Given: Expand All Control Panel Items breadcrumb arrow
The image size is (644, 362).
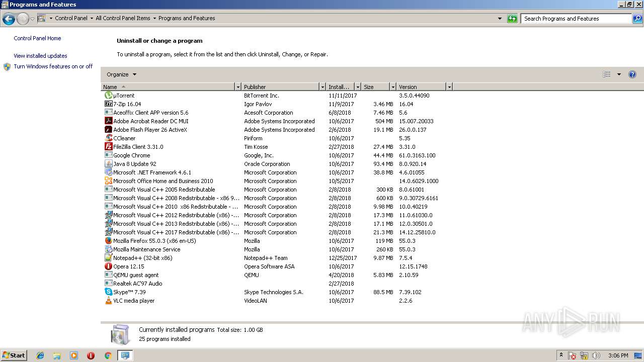Looking at the screenshot, I should 154,19.
